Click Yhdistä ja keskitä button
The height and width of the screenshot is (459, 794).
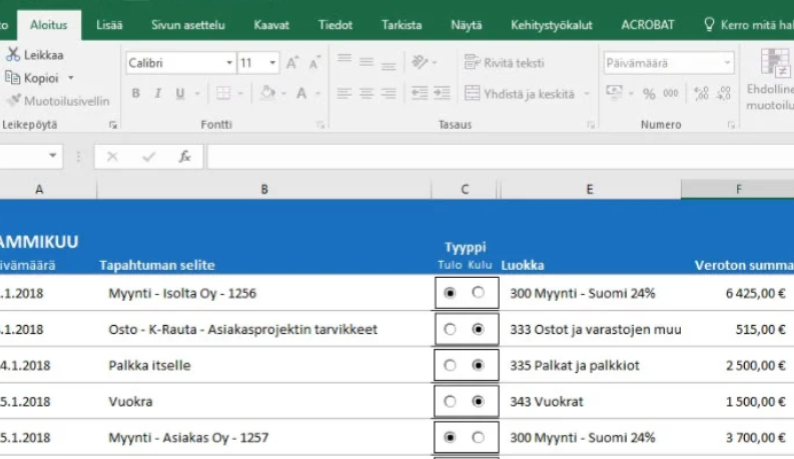(520, 94)
